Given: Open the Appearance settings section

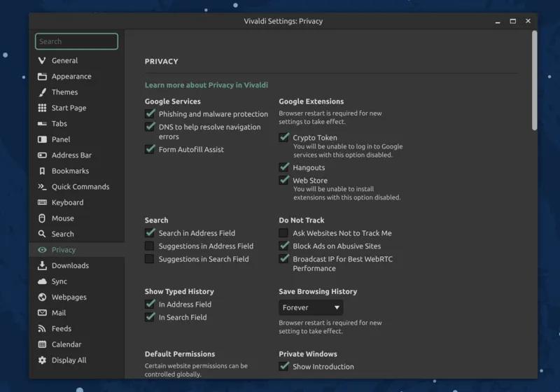Looking at the screenshot, I should click(x=71, y=76).
